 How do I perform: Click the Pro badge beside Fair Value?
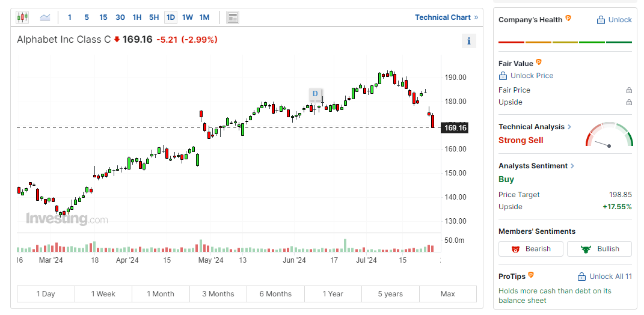click(539, 63)
